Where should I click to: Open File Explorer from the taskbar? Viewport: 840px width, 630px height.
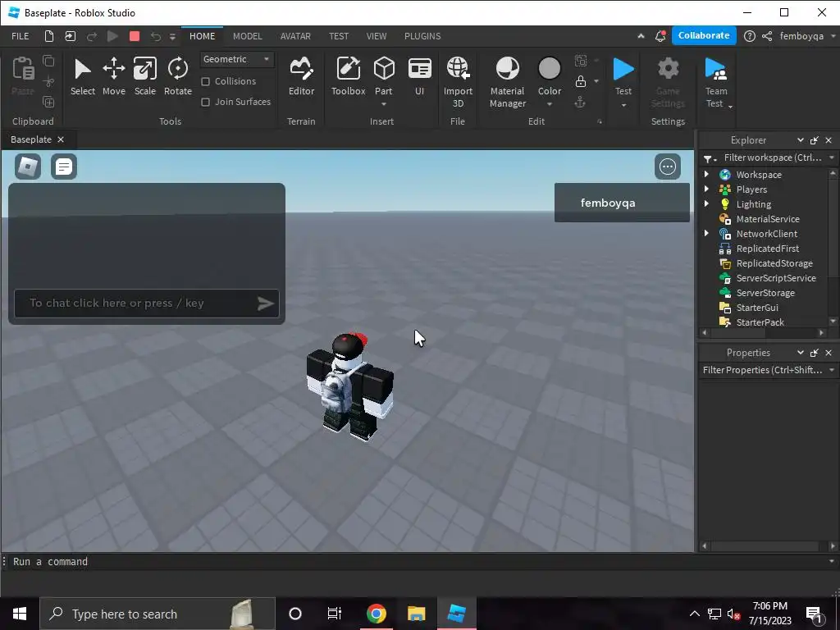click(x=416, y=614)
